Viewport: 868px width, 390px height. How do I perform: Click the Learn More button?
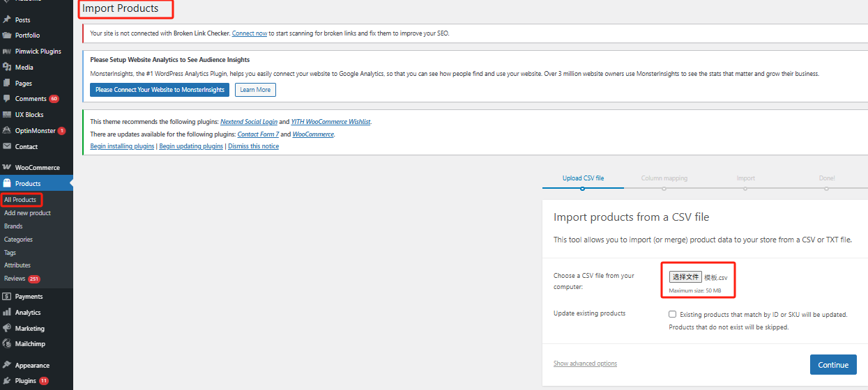(255, 90)
